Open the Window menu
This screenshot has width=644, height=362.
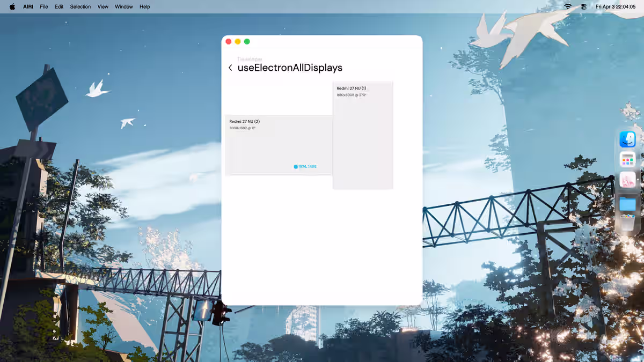(124, 6)
